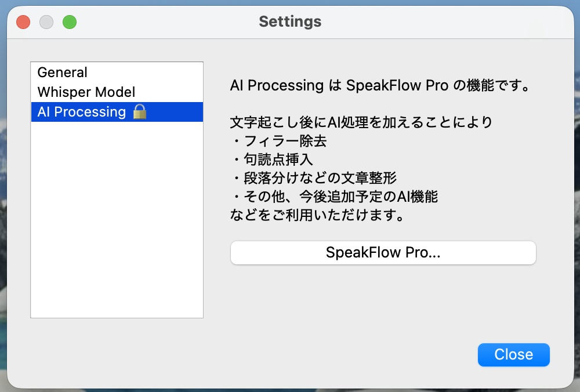Click the 'などをご利用いただけます。' text line
This screenshot has width=580, height=392.
coord(317,215)
